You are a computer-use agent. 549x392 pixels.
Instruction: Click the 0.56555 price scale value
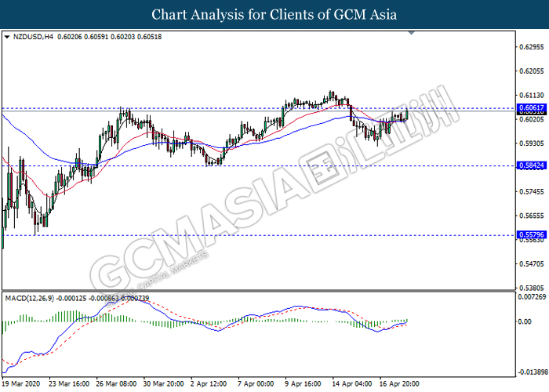[532, 216]
